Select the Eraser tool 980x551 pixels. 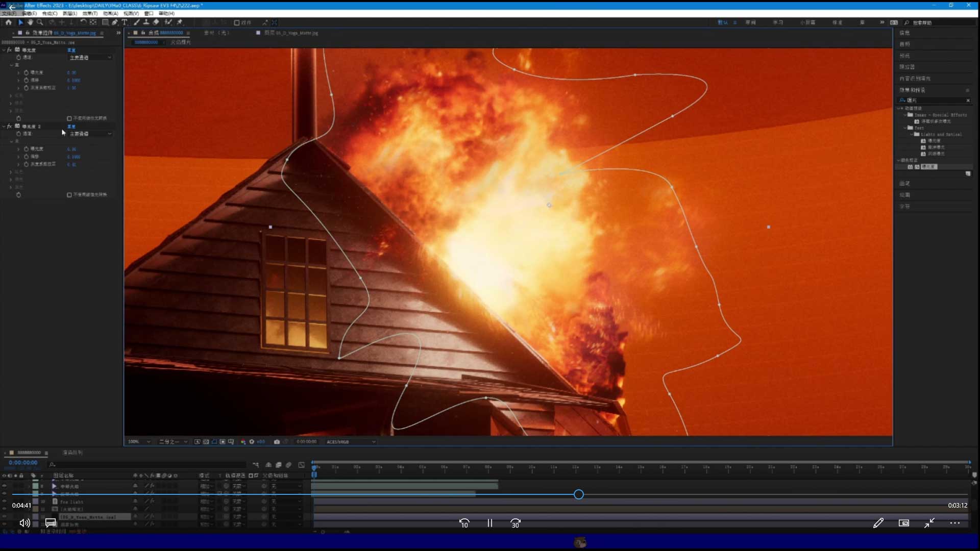point(156,22)
